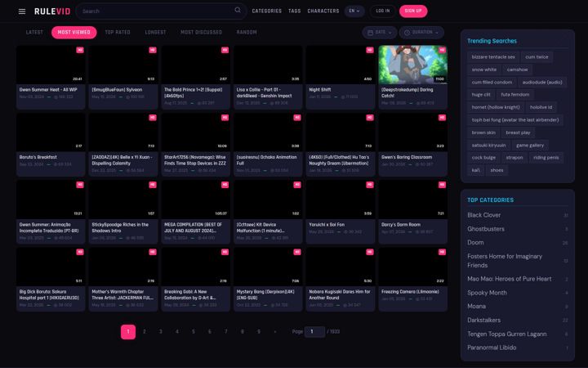Viewport: 588px width, 368px height.
Task: Switch to the Longest tab
Action: [155, 32]
